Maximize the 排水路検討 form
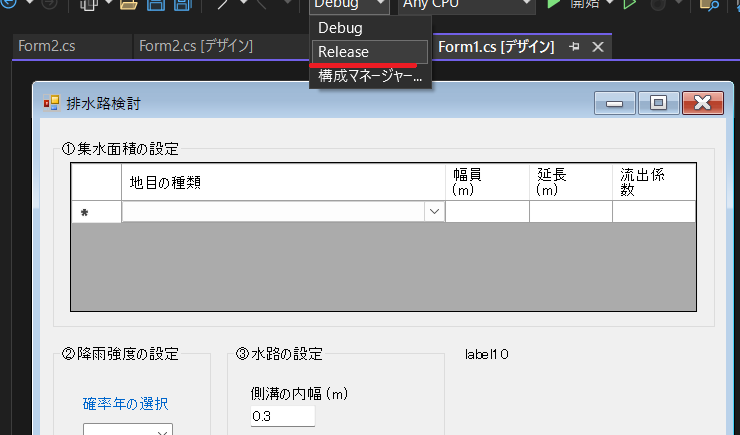The height and width of the screenshot is (435, 740). (x=658, y=103)
